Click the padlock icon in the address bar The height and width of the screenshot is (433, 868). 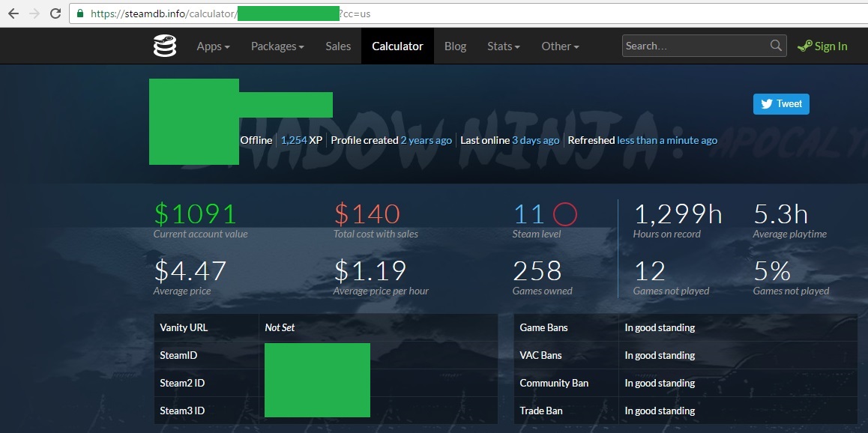(79, 13)
